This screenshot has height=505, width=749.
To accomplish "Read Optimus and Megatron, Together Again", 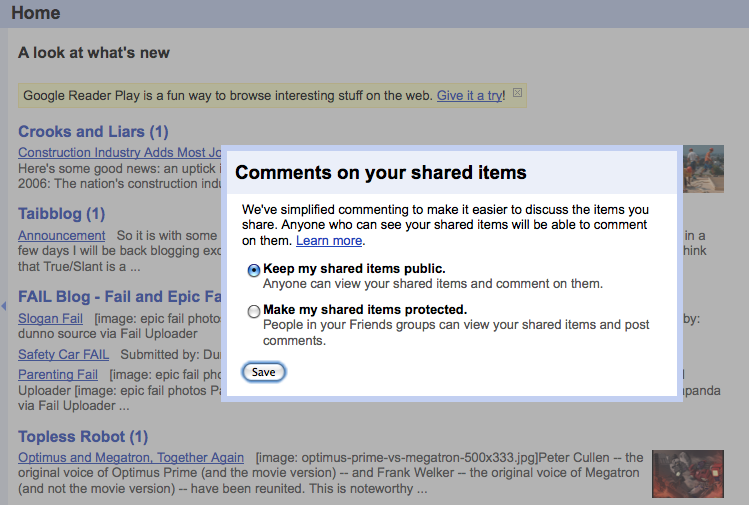I will pos(131,458).
